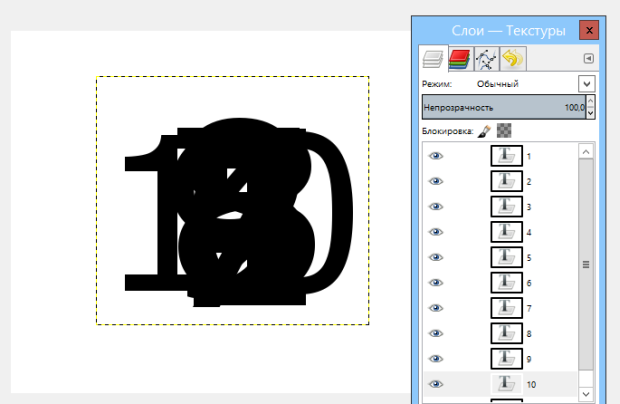This screenshot has height=404, width=620.
Task: Select the text layer 7 thumbnail
Action: coord(506,308)
